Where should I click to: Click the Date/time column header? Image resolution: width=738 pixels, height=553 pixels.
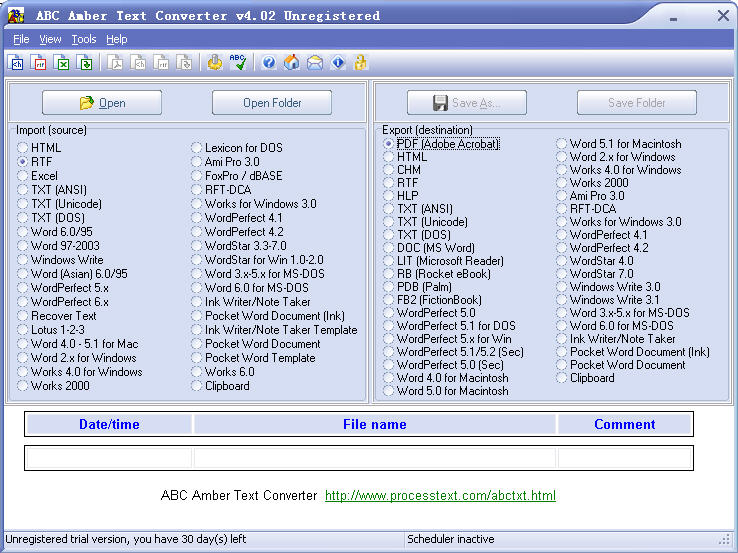(x=109, y=424)
